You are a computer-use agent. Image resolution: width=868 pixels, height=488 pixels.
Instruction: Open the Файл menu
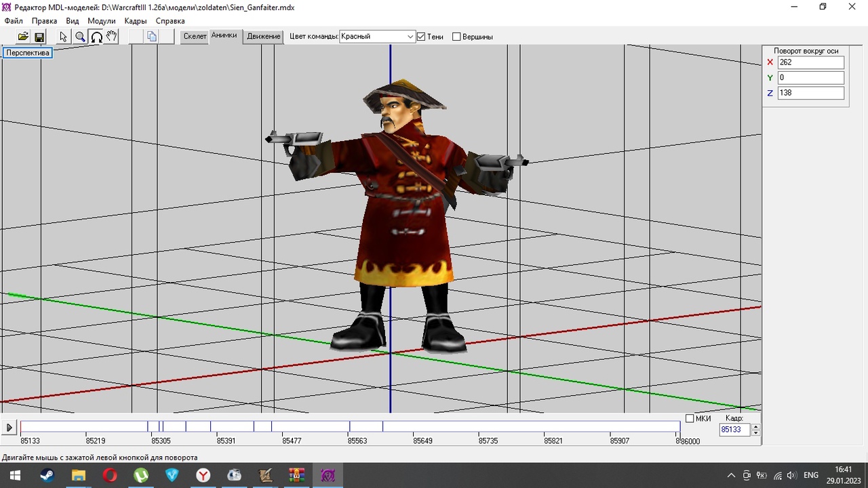point(14,21)
